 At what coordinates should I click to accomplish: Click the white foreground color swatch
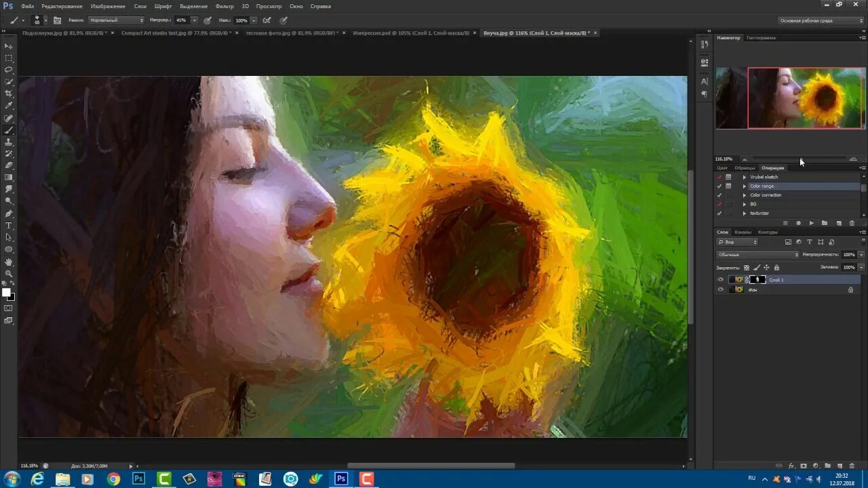6,293
